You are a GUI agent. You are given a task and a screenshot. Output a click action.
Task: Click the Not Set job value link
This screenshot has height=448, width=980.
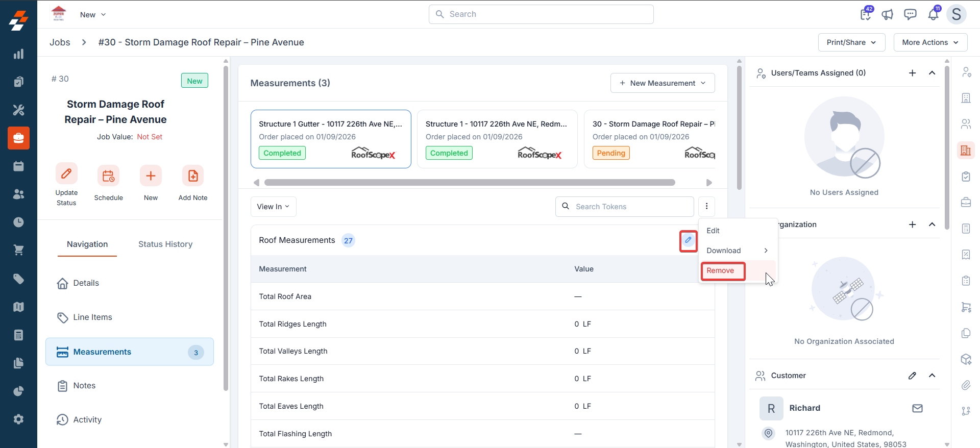click(x=150, y=137)
